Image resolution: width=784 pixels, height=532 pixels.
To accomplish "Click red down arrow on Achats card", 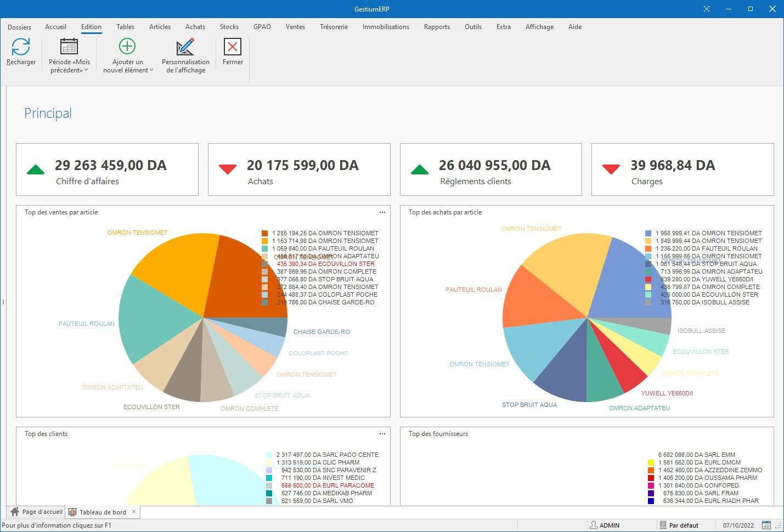I will tap(228, 169).
